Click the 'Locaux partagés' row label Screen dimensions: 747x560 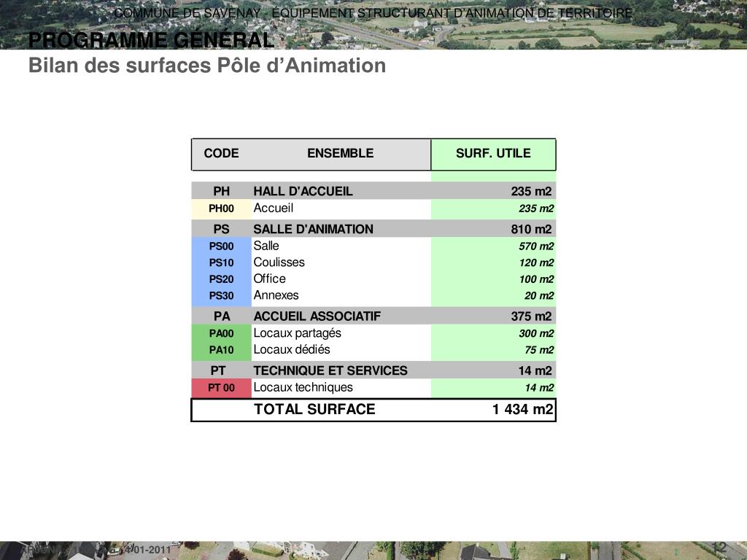297,333
